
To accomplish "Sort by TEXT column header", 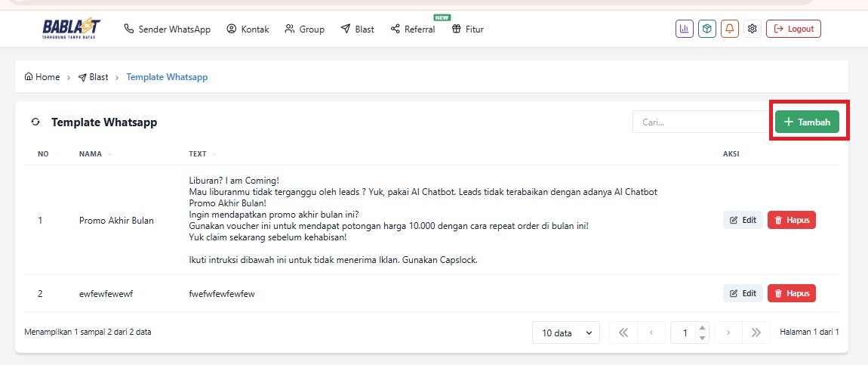I will [202, 154].
